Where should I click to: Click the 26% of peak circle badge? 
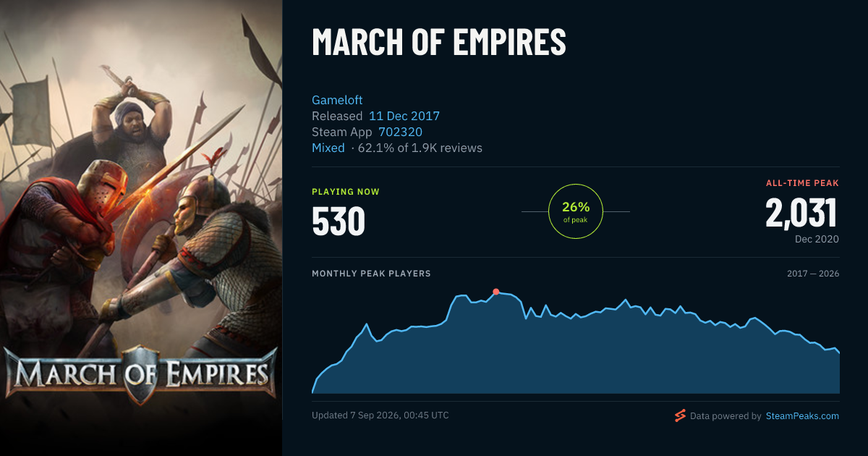click(576, 211)
